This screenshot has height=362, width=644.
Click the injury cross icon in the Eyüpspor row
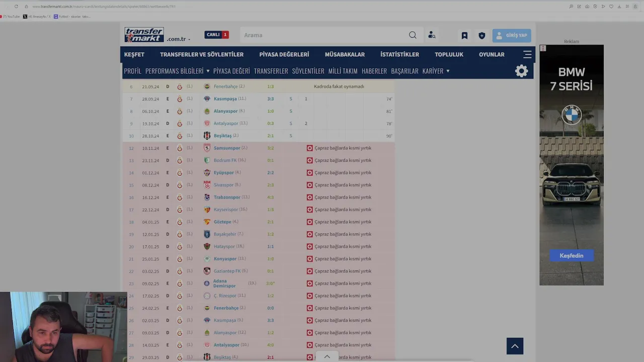310,173
